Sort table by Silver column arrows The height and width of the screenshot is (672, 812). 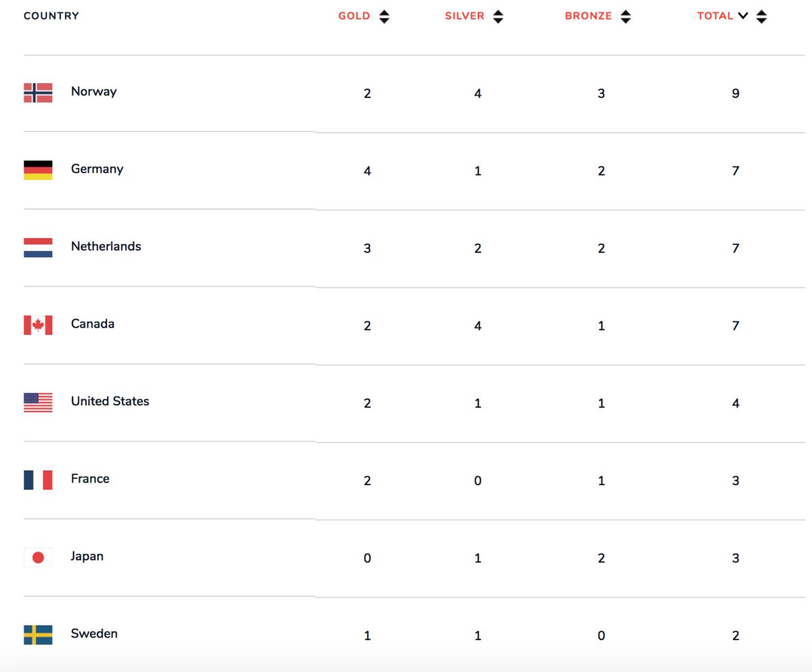coord(498,16)
